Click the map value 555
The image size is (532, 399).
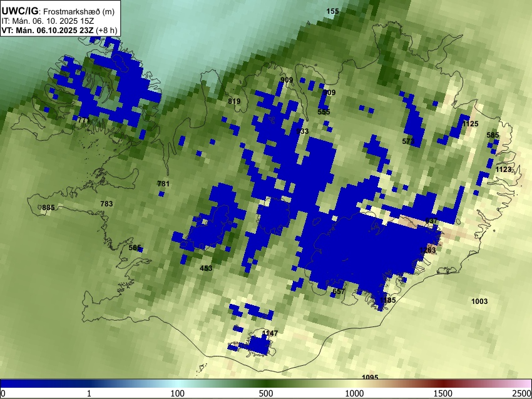(x=324, y=112)
